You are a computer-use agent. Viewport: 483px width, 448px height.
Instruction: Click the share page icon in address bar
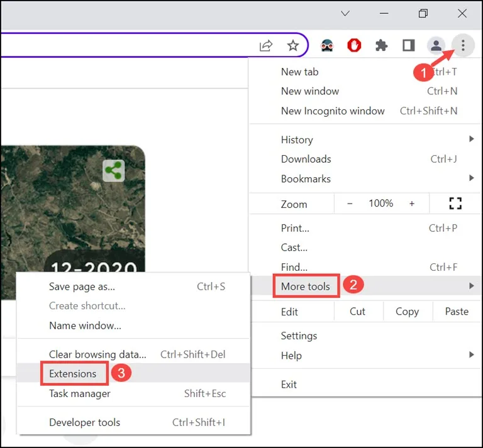[x=266, y=45]
